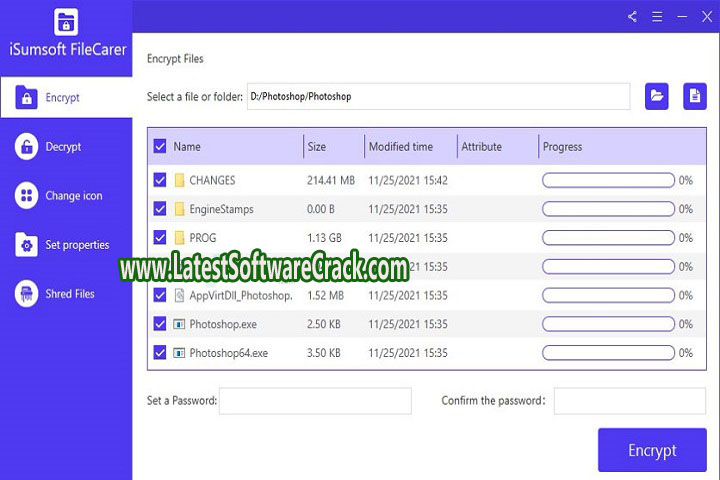The height and width of the screenshot is (480, 720).
Task: Click the 3.50 KB size cell
Action: coord(324,353)
